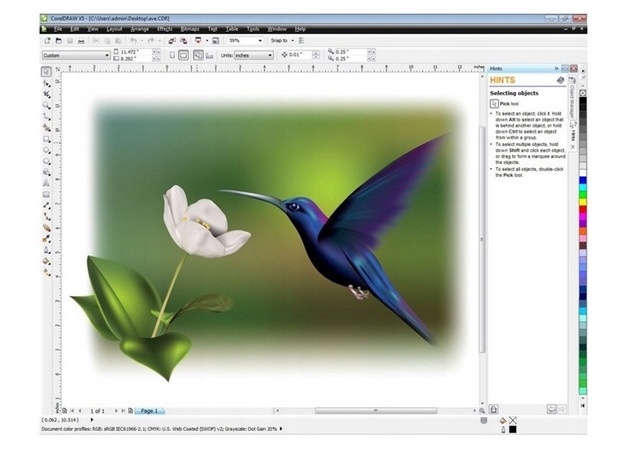Screen dimensions: 640x460
Task: Select the Shape tool
Action: [47, 83]
